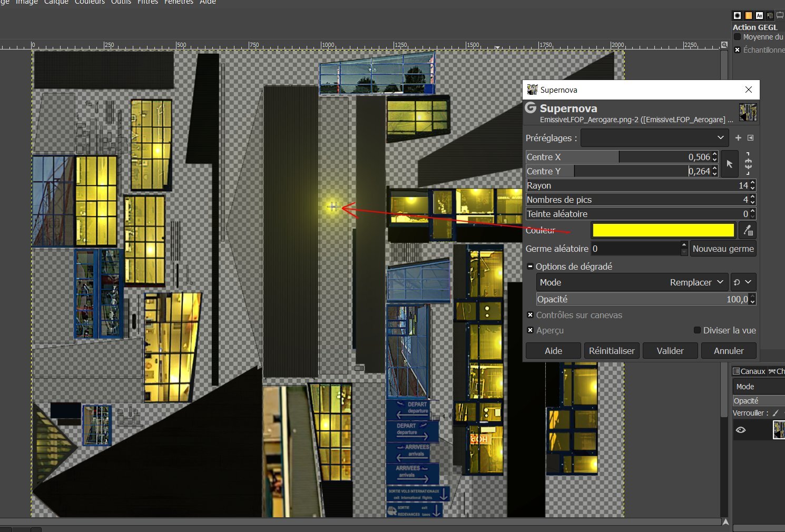Click the zoom magnifier icon at ruler corner

click(724, 45)
